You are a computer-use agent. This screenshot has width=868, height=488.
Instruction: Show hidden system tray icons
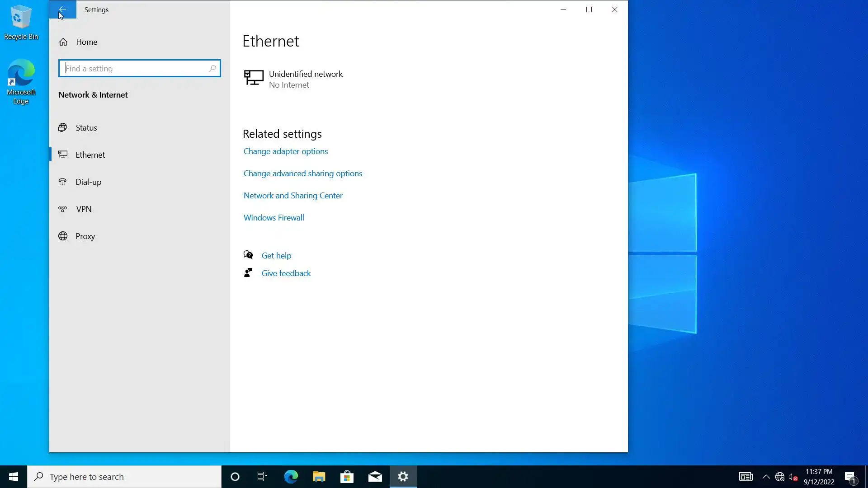tap(766, 477)
